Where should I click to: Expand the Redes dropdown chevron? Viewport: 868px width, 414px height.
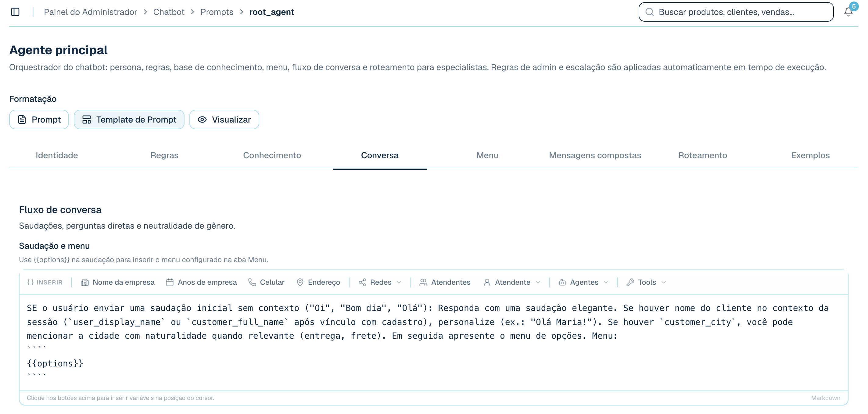point(399,282)
